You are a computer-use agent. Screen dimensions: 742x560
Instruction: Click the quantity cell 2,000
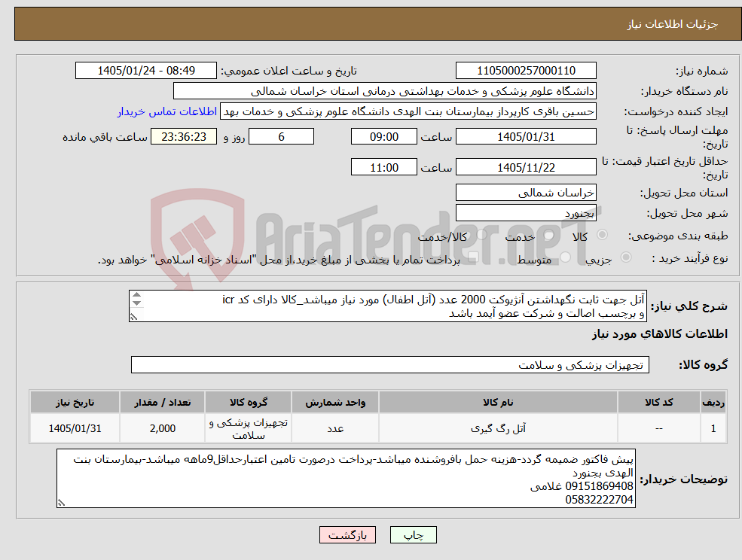pyautogui.click(x=162, y=428)
